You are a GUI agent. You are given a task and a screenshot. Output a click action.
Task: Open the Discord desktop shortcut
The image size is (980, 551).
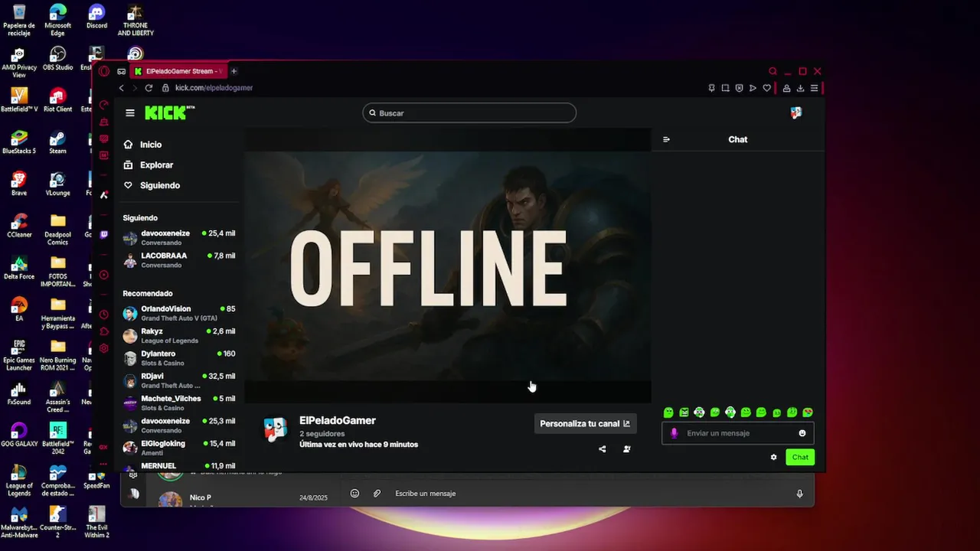pos(96,17)
